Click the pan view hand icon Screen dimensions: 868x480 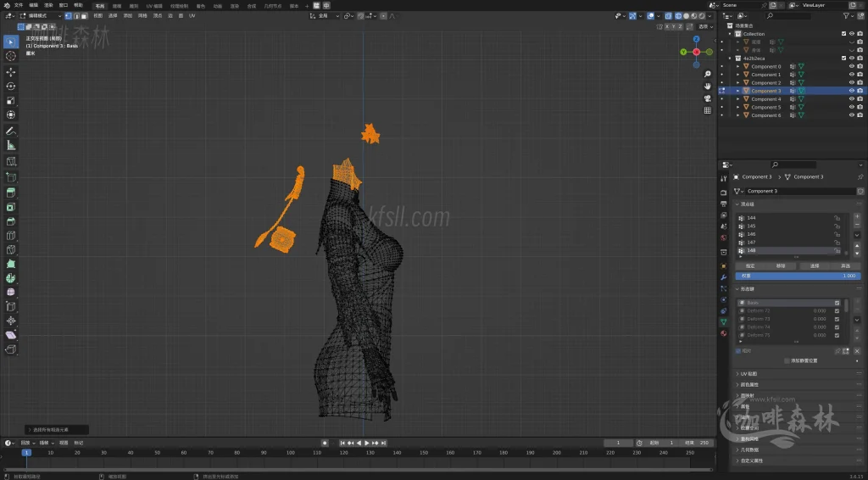(708, 87)
